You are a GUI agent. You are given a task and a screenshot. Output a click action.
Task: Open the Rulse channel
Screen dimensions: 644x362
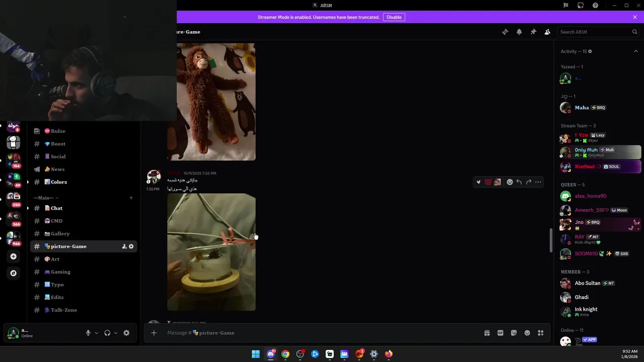(x=84, y=131)
